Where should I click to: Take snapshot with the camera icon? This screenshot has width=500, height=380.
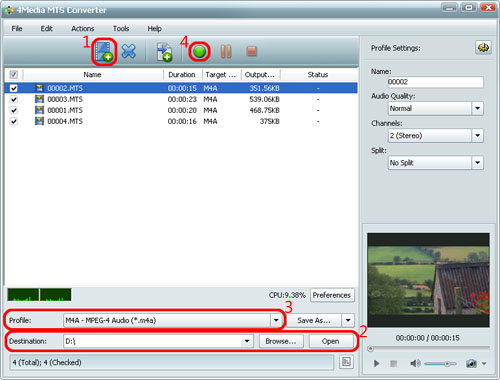[471, 363]
